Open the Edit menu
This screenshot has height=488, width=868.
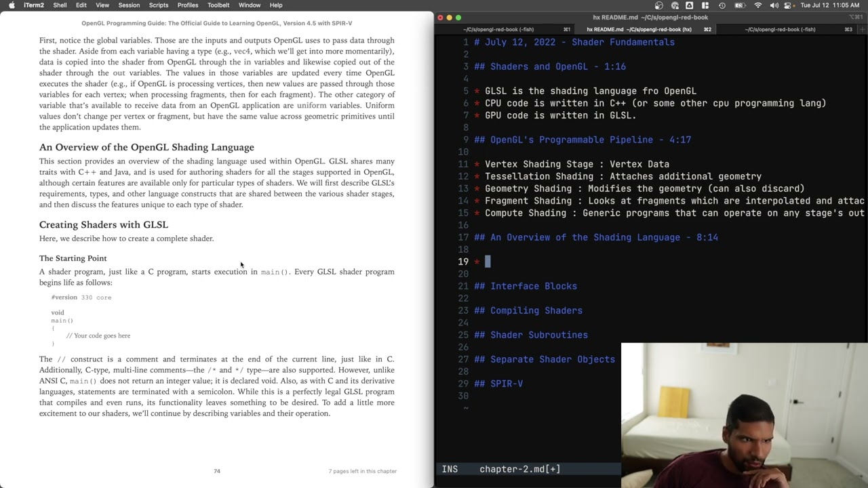coord(81,5)
